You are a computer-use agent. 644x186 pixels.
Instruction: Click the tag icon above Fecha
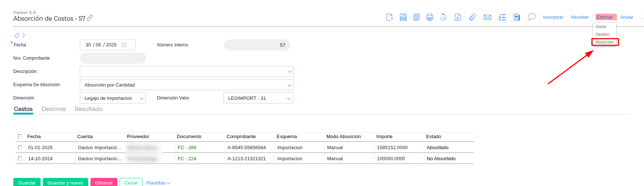(17, 35)
